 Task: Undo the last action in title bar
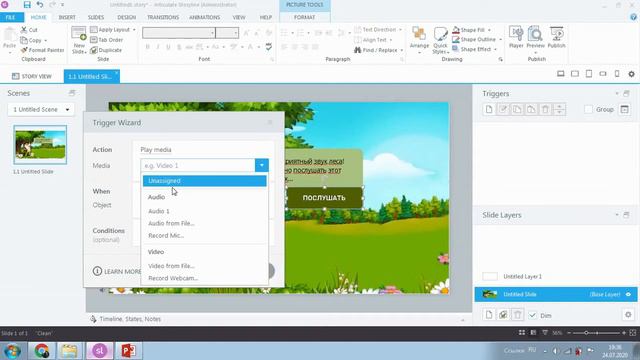pyautogui.click(x=40, y=5)
